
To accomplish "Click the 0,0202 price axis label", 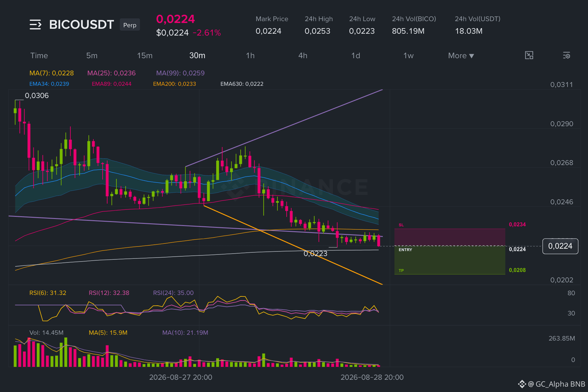I will tap(562, 280).
